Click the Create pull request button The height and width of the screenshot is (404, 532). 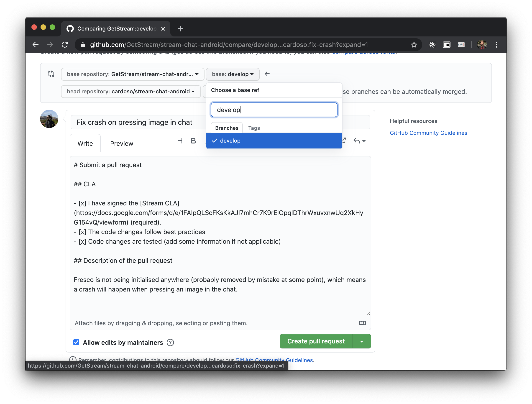click(x=316, y=341)
